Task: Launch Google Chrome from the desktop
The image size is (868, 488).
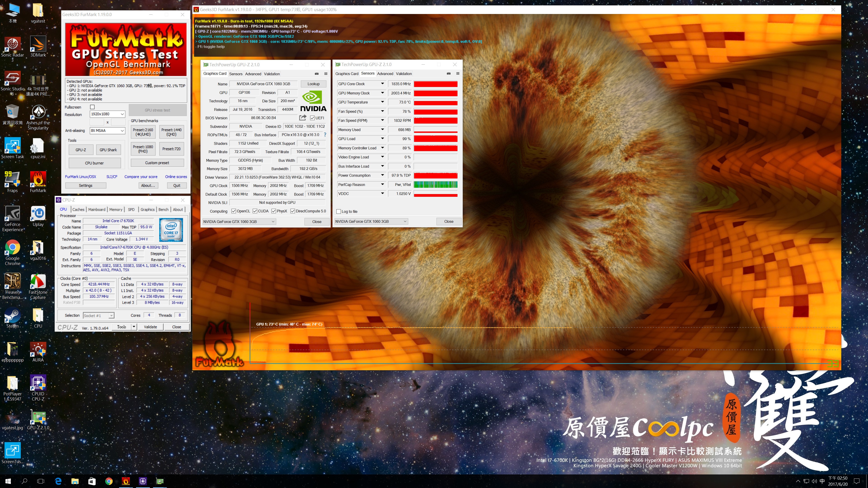Action: click(12, 253)
